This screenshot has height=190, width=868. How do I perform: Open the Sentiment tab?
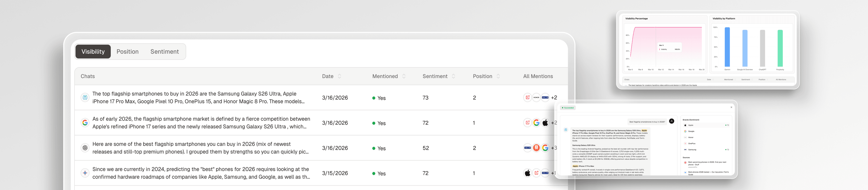(x=164, y=51)
